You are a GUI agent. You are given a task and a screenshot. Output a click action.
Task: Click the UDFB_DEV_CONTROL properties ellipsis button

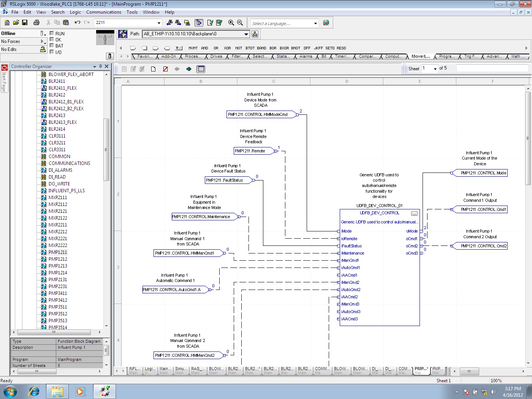click(414, 214)
